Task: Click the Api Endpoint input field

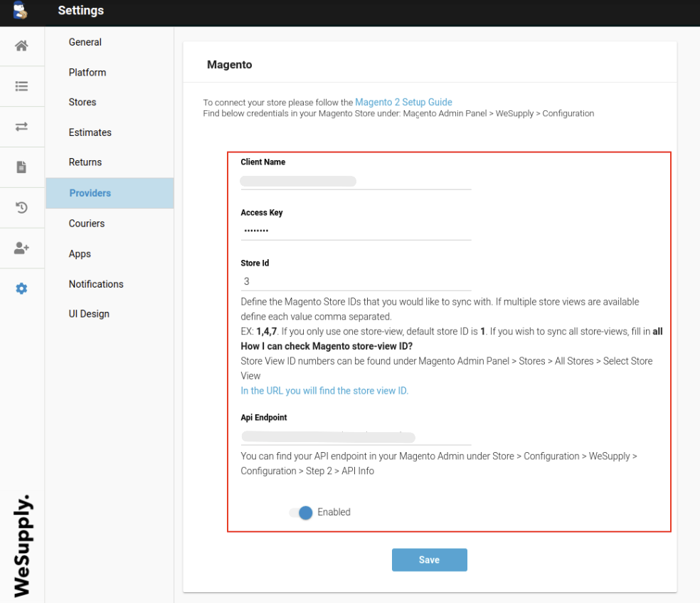Action: [x=356, y=437]
